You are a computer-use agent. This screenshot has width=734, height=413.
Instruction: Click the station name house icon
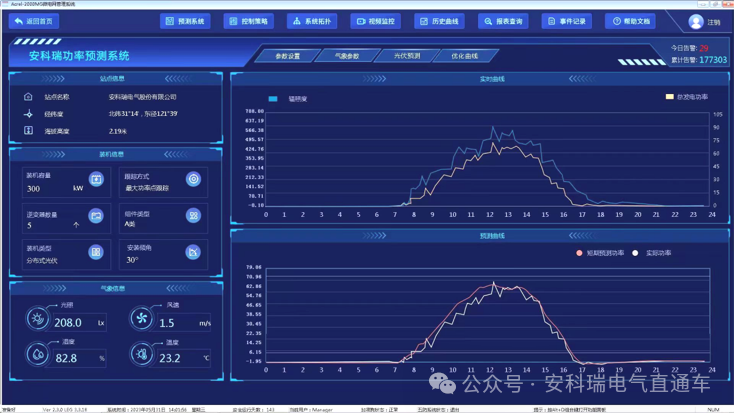pyautogui.click(x=28, y=96)
